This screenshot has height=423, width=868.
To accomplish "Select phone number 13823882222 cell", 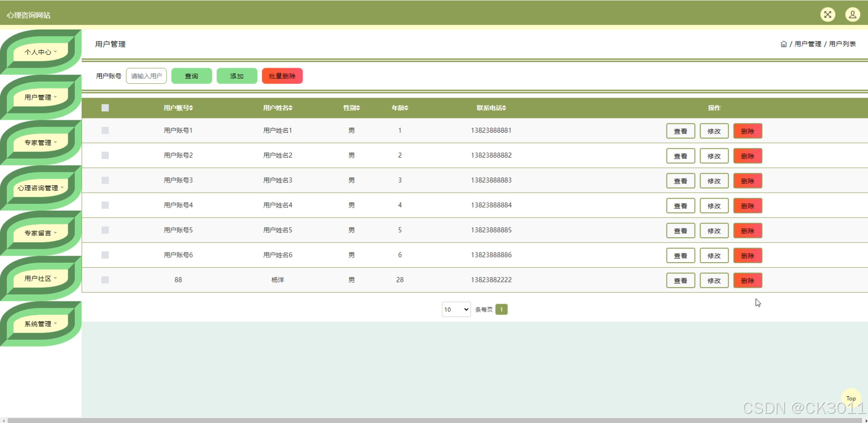I will click(x=491, y=280).
